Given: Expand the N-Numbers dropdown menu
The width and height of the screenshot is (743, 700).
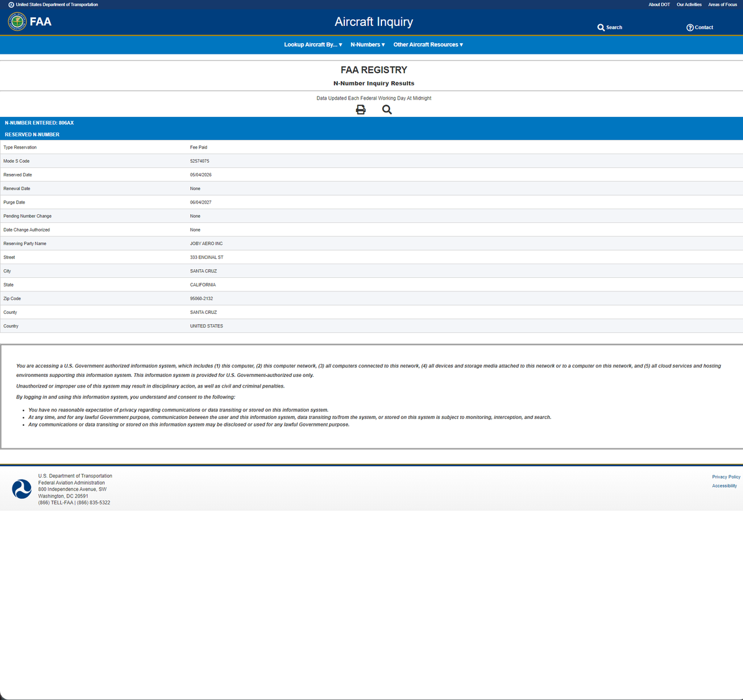Looking at the screenshot, I should pos(368,45).
